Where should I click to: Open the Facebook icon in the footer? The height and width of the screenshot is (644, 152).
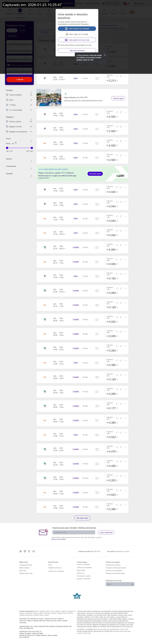[20, 551]
